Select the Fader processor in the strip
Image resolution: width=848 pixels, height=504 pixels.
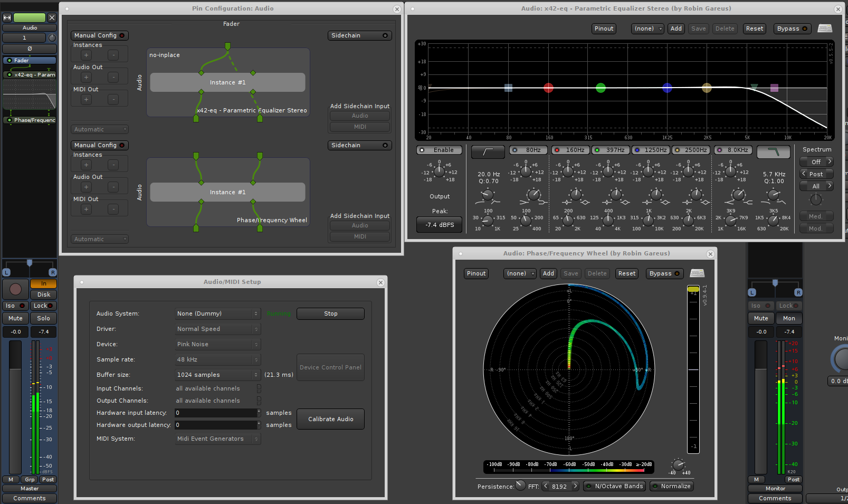(30, 60)
